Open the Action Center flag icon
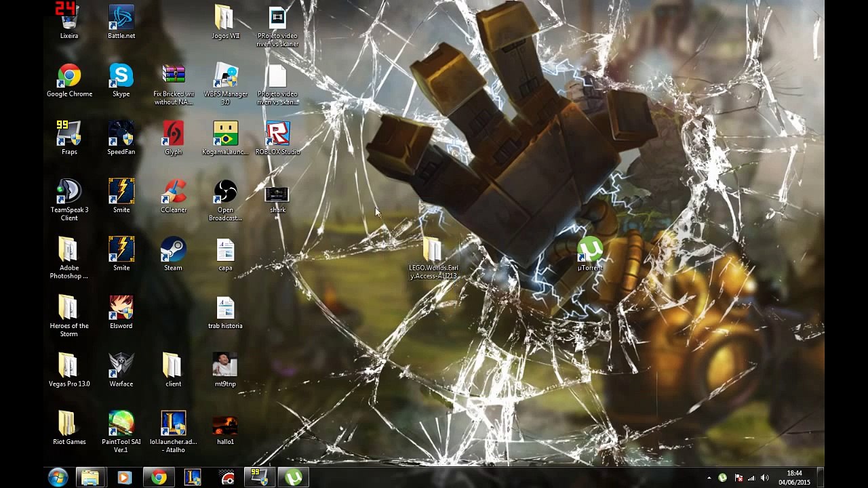The width and height of the screenshot is (868, 488). click(738, 479)
